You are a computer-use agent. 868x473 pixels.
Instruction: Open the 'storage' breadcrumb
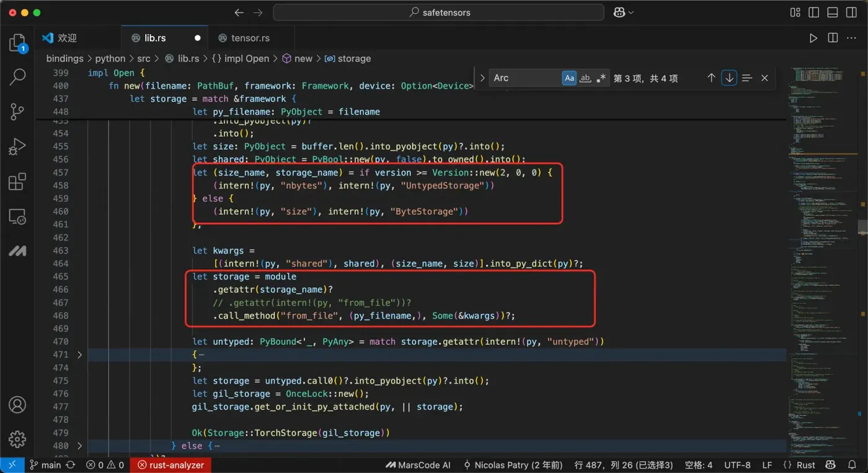click(348, 58)
